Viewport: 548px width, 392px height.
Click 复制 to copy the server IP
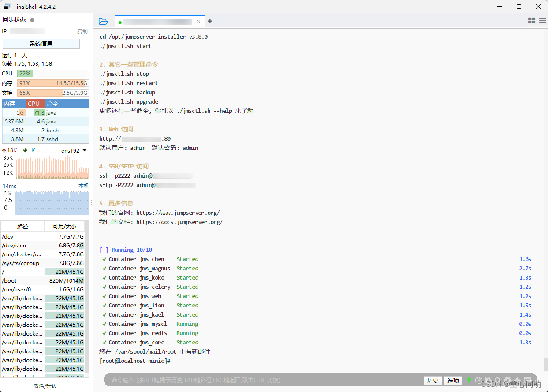[x=82, y=31]
